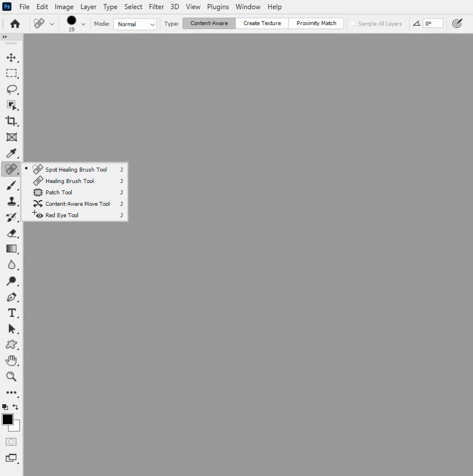Click the brush angle icon
473x476 pixels.
coord(417,23)
